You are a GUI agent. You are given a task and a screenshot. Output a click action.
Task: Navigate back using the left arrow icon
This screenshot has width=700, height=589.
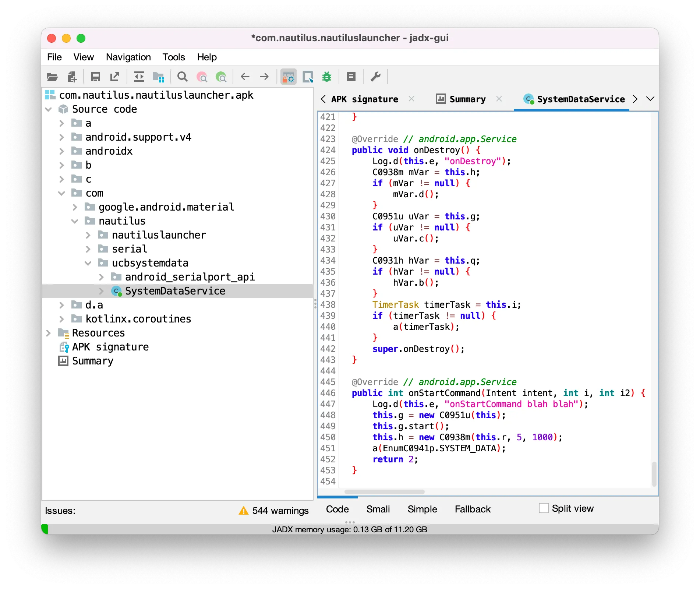245,77
